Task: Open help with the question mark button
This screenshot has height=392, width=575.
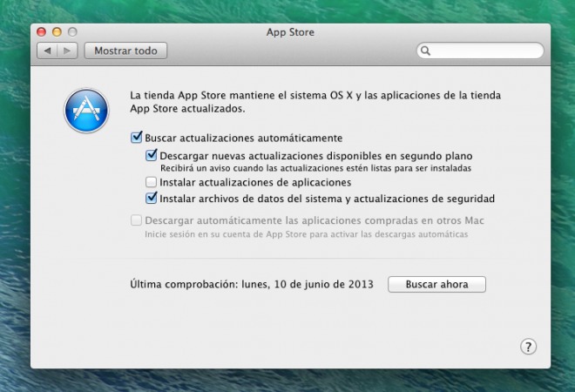Action: 528,347
